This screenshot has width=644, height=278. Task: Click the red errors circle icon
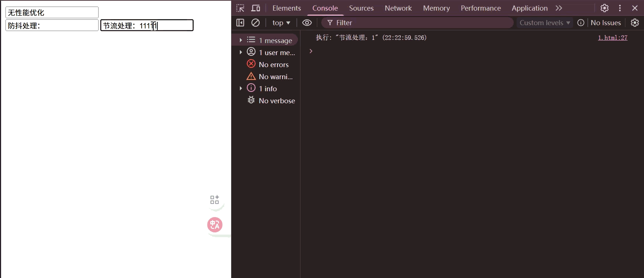point(251,63)
